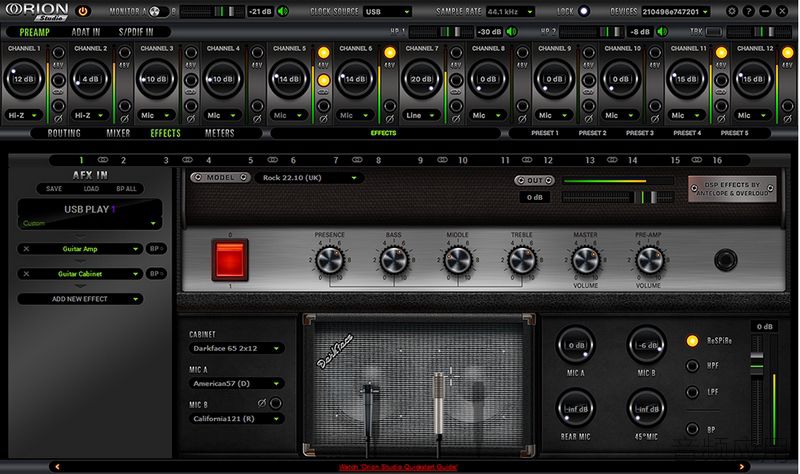This screenshot has width=800, height=474.
Task: Mute the HP 1 headphone output
Action: pos(511,32)
